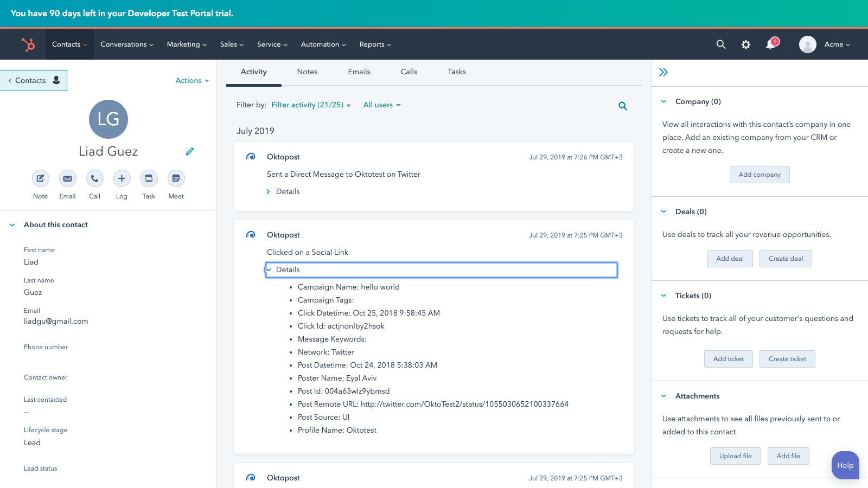This screenshot has width=868, height=488.
Task: Click the Note icon under contact name
Action: 40,178
